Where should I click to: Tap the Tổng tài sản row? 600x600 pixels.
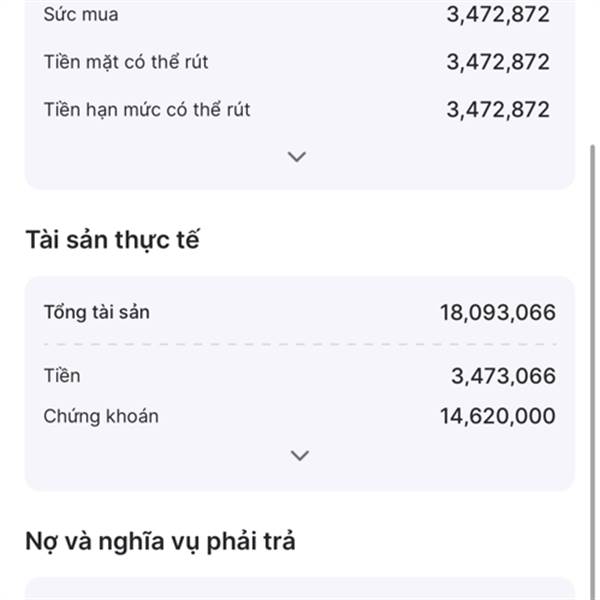(300, 312)
